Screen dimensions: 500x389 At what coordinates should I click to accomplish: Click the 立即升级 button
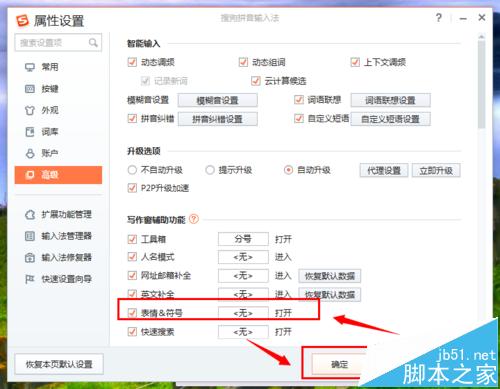coord(436,171)
